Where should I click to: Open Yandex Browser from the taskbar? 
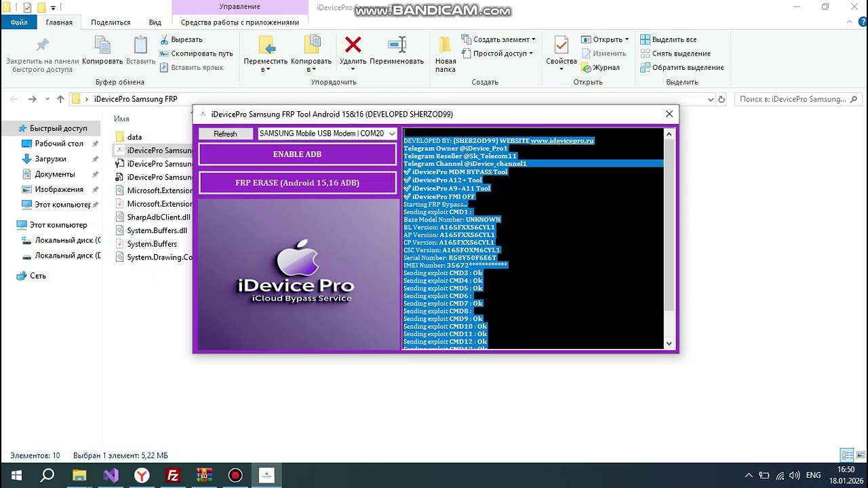142,475
